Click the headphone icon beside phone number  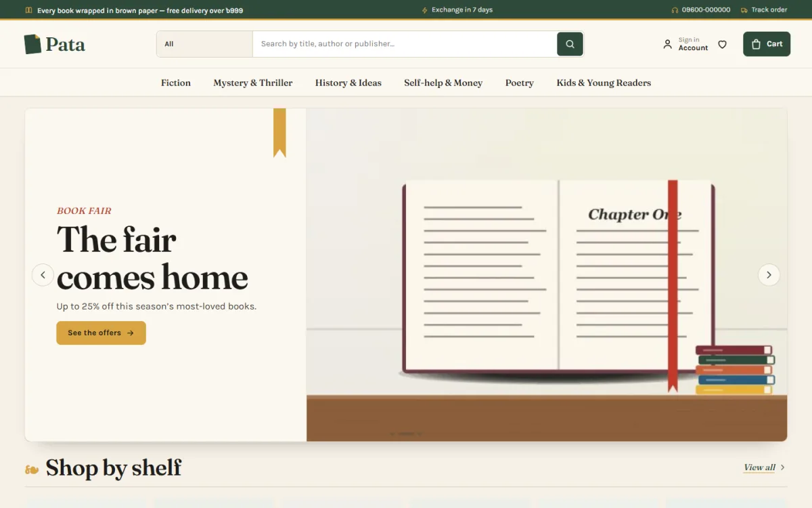coord(675,10)
